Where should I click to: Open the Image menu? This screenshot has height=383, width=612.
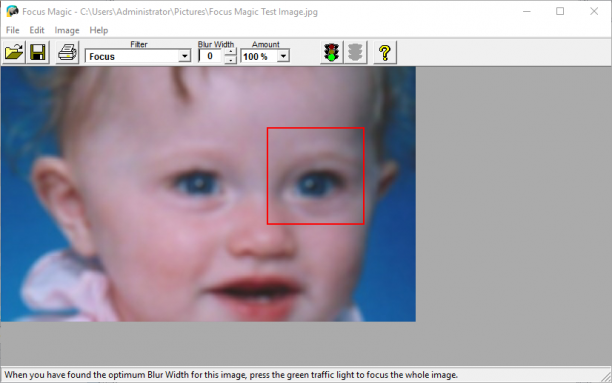pos(67,30)
